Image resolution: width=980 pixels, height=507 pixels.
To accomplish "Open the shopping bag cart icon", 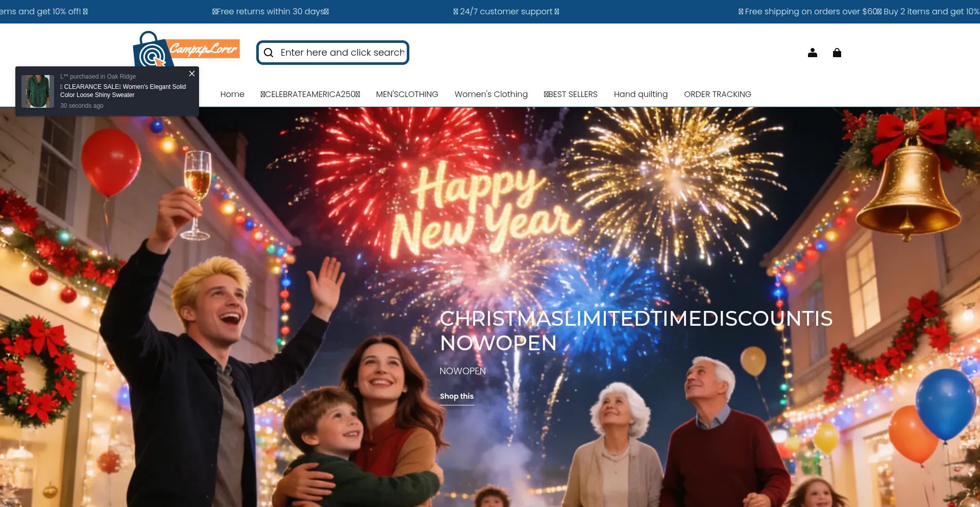I will tap(837, 53).
